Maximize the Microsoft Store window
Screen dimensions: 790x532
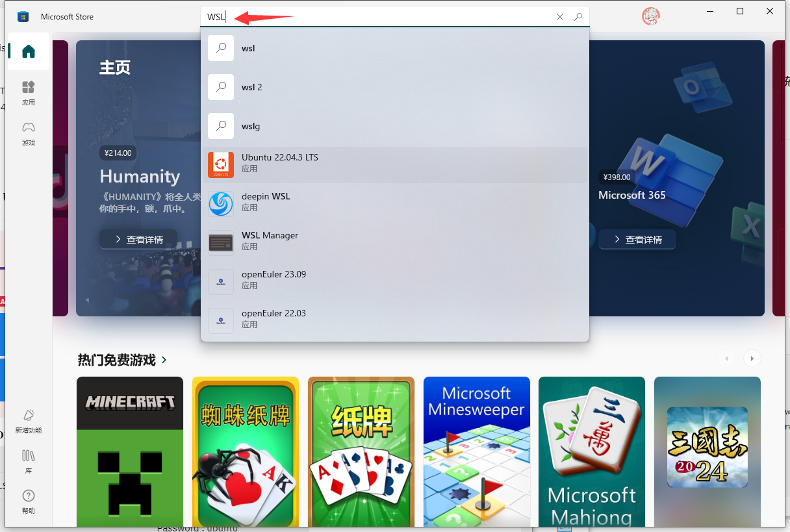(740, 12)
